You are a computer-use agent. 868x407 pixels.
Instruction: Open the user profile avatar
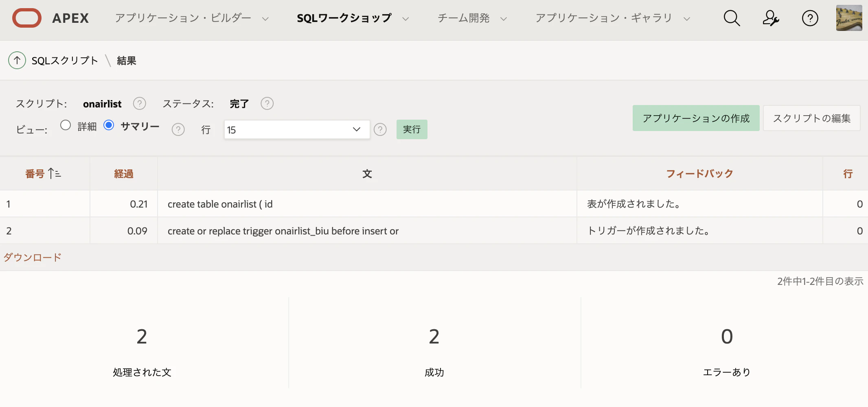click(849, 18)
